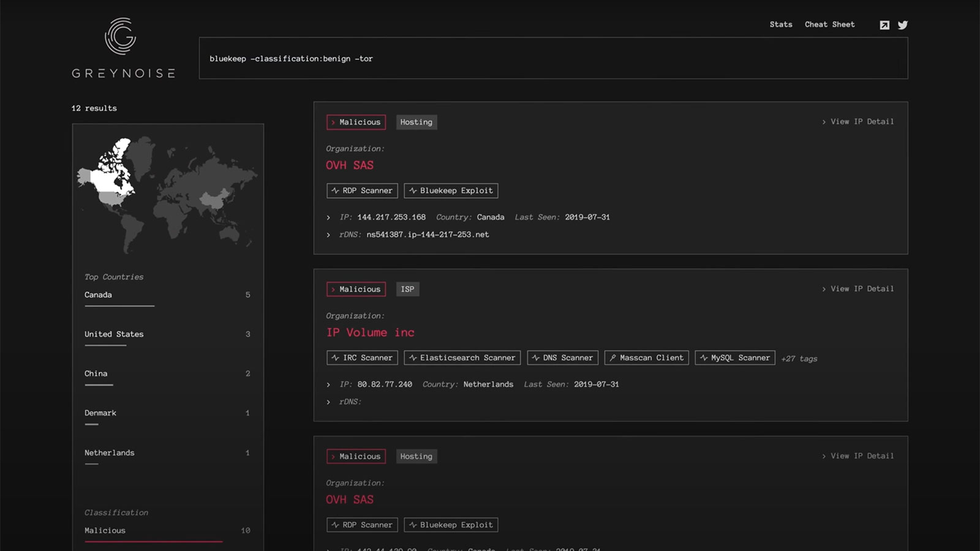
Task: Select Bluekeep Exploit tag on third card
Action: pyautogui.click(x=451, y=525)
